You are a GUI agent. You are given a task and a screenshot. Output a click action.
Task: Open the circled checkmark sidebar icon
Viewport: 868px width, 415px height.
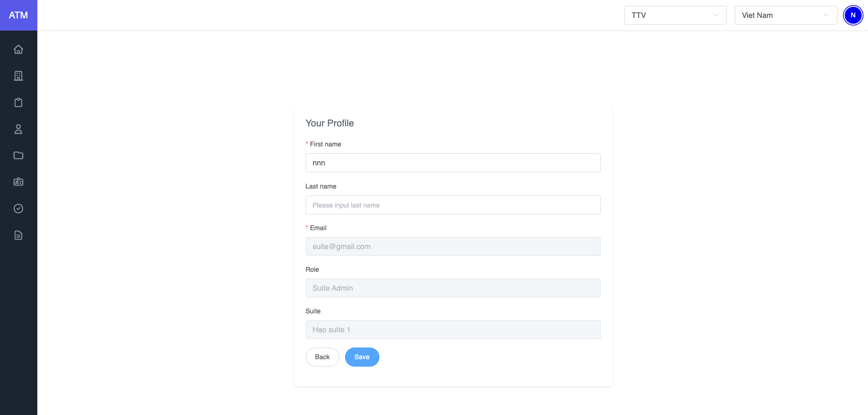click(x=18, y=209)
